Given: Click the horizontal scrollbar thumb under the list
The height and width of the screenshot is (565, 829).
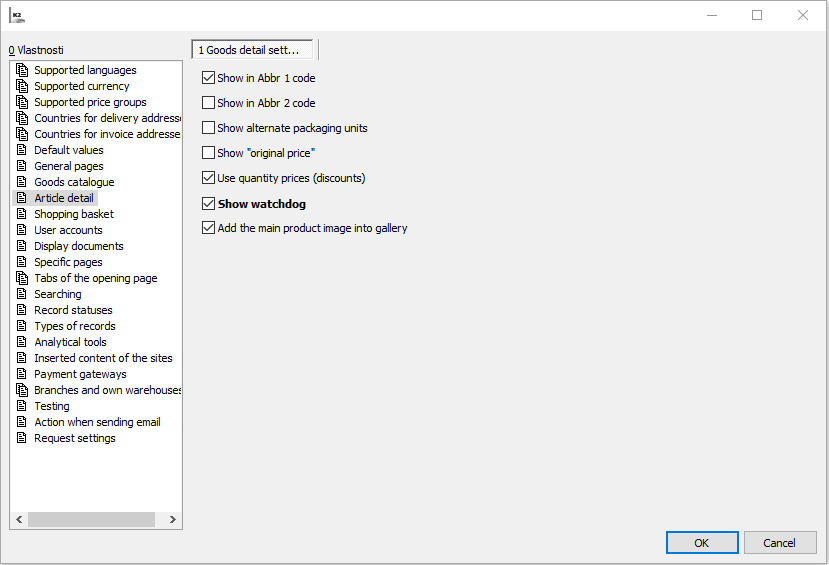Looking at the screenshot, I should coord(91,520).
